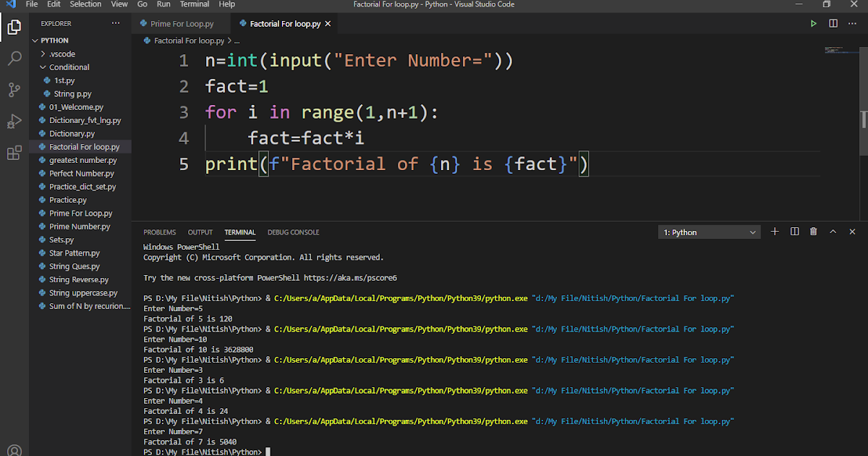Open the Run menu

click(163, 4)
